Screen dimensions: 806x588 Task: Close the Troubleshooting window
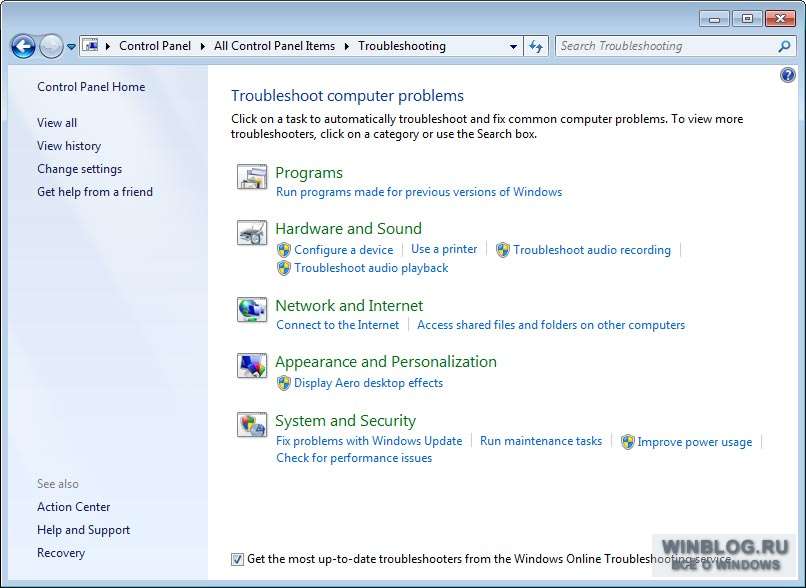point(780,19)
